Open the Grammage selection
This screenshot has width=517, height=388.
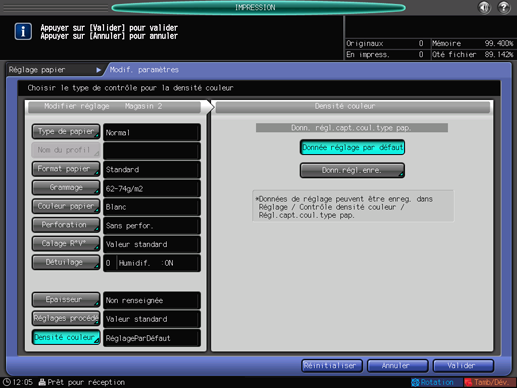click(x=66, y=188)
